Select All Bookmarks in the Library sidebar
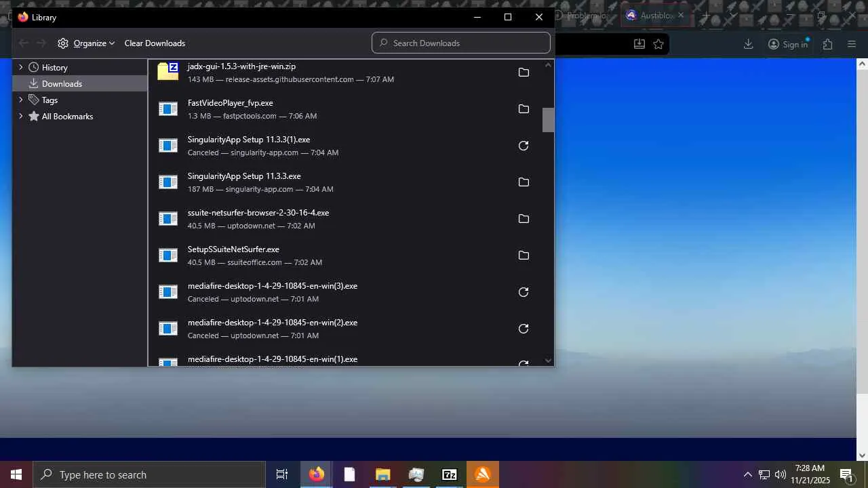Image resolution: width=868 pixels, height=488 pixels. click(67, 116)
